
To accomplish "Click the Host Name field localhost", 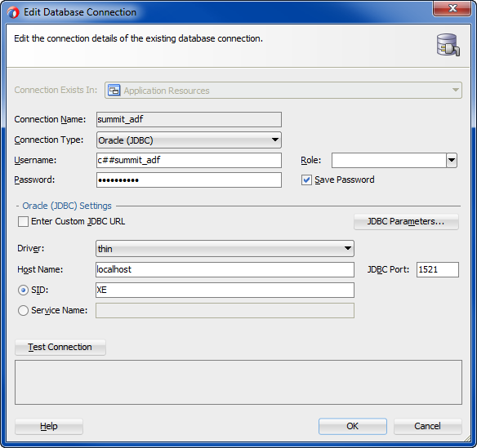I will (x=225, y=269).
